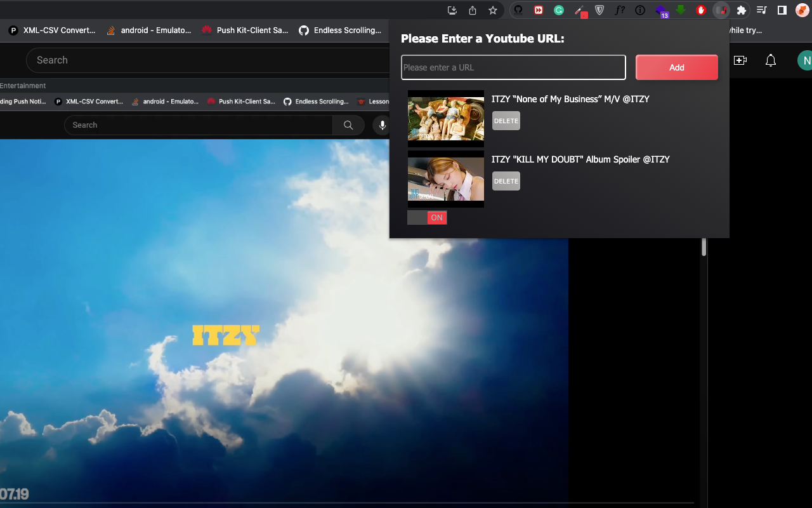Click the KILL MY DOUBT video thumbnail
This screenshot has height=508, width=812.
coord(445,178)
